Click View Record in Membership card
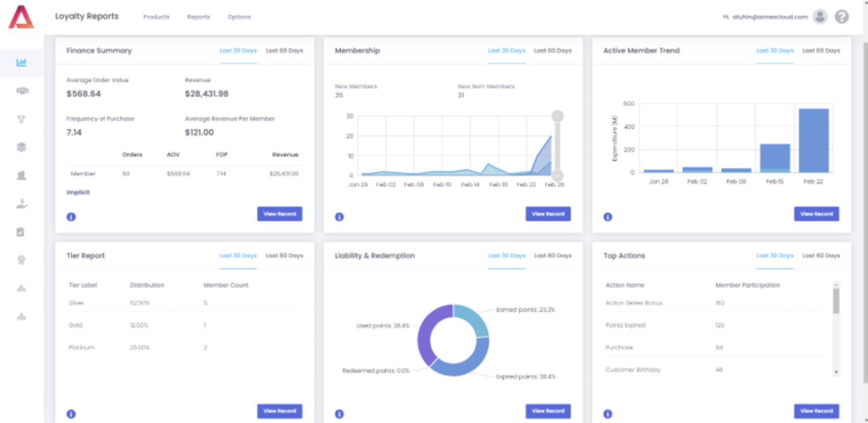 coord(548,214)
